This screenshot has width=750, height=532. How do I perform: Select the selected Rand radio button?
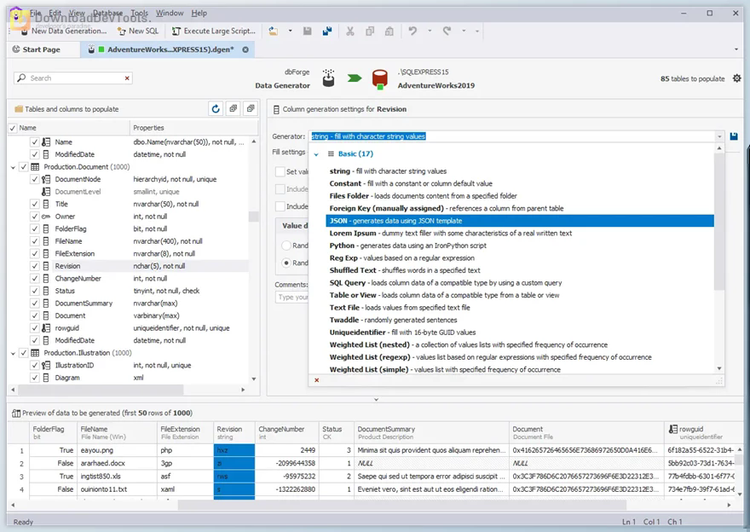point(286,263)
